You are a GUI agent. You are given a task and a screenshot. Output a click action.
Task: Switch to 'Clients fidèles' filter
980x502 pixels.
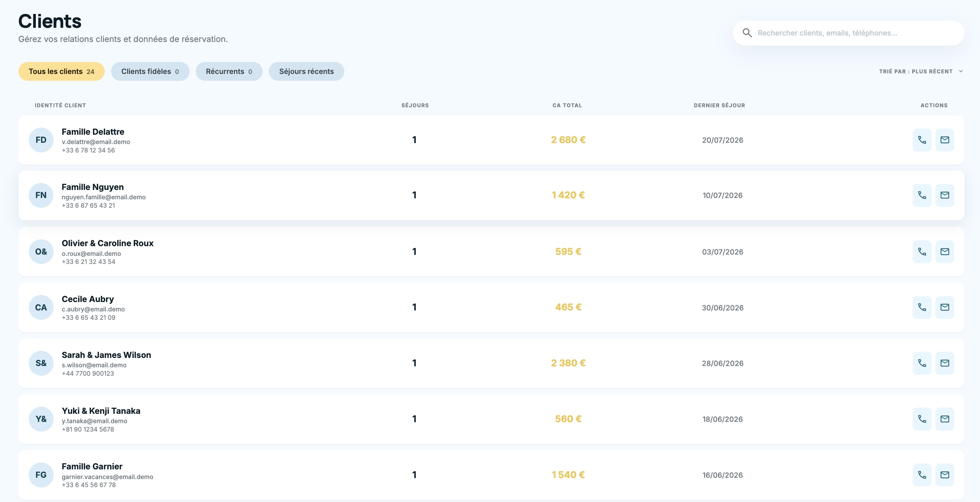pyautogui.click(x=150, y=71)
